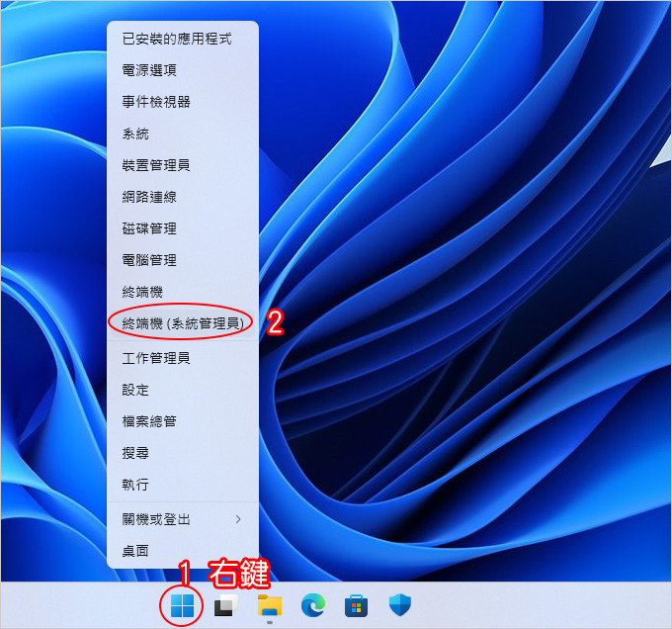Expand 關機或登出 submenu
This screenshot has width=672, height=629.
(183, 519)
